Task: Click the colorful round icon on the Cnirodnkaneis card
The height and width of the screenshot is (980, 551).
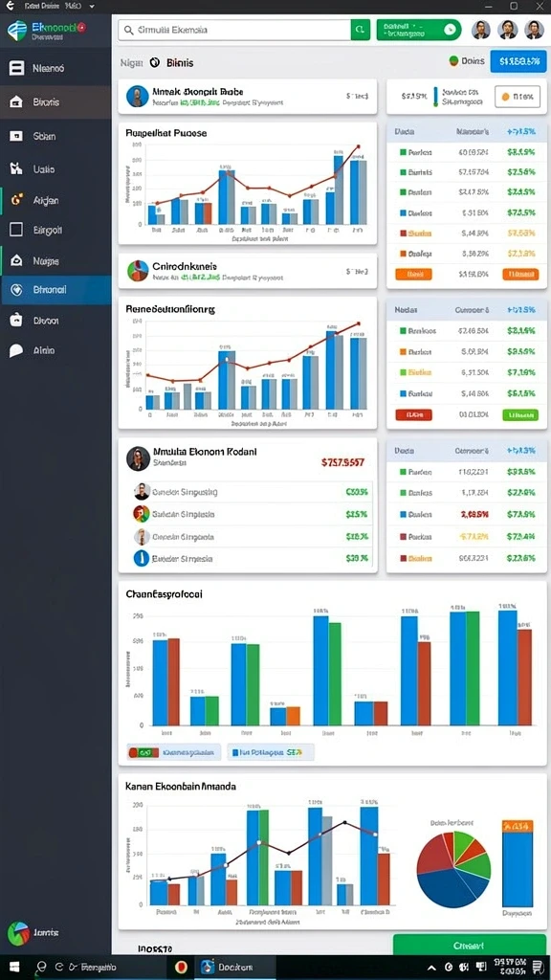Action: tap(137, 271)
